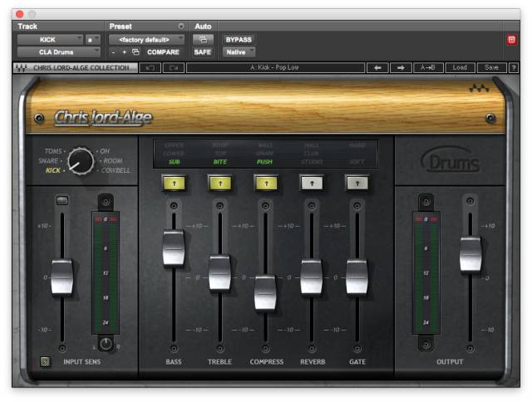This screenshot has height=402, width=532.
Task: Toggle mute button above Gate fader
Action: (357, 206)
